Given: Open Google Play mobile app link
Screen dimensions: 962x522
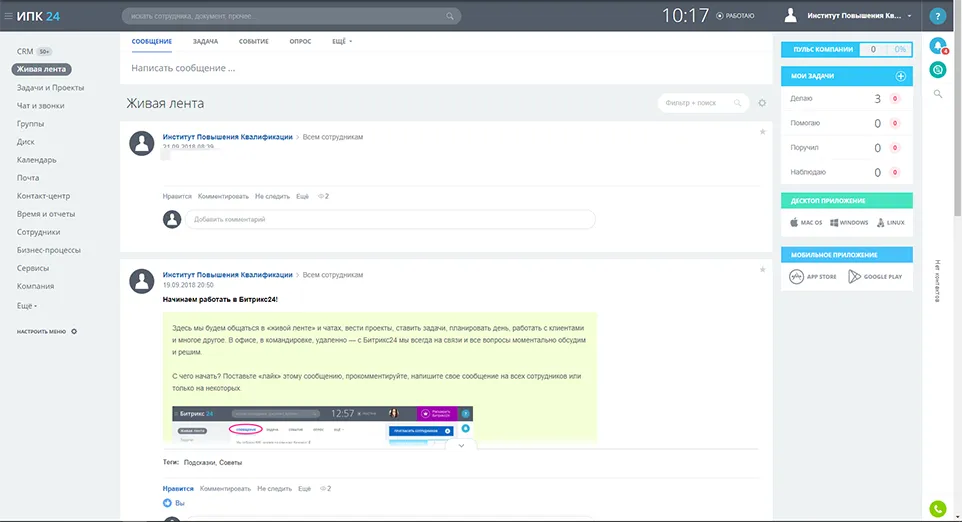Looking at the screenshot, I should click(875, 277).
